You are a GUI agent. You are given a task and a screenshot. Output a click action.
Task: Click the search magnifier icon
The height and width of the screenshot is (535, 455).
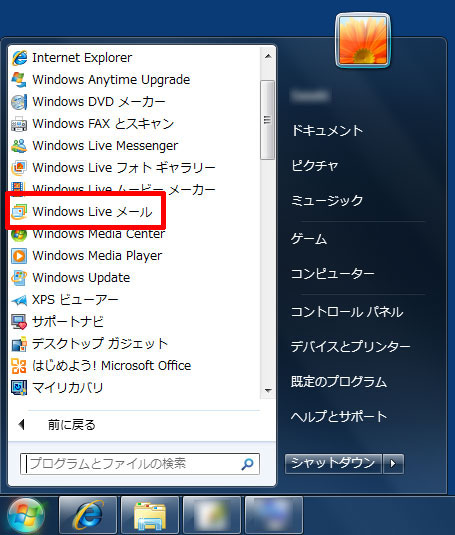coord(247,464)
